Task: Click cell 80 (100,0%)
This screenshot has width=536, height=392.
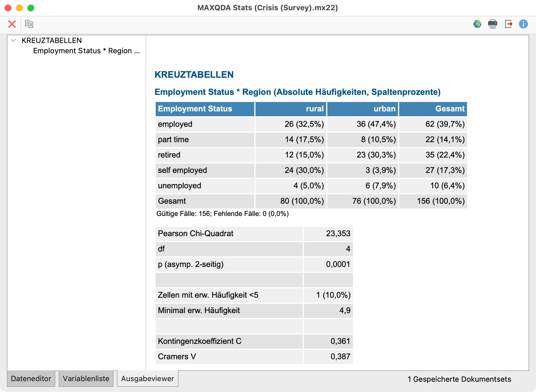Action: (291, 201)
